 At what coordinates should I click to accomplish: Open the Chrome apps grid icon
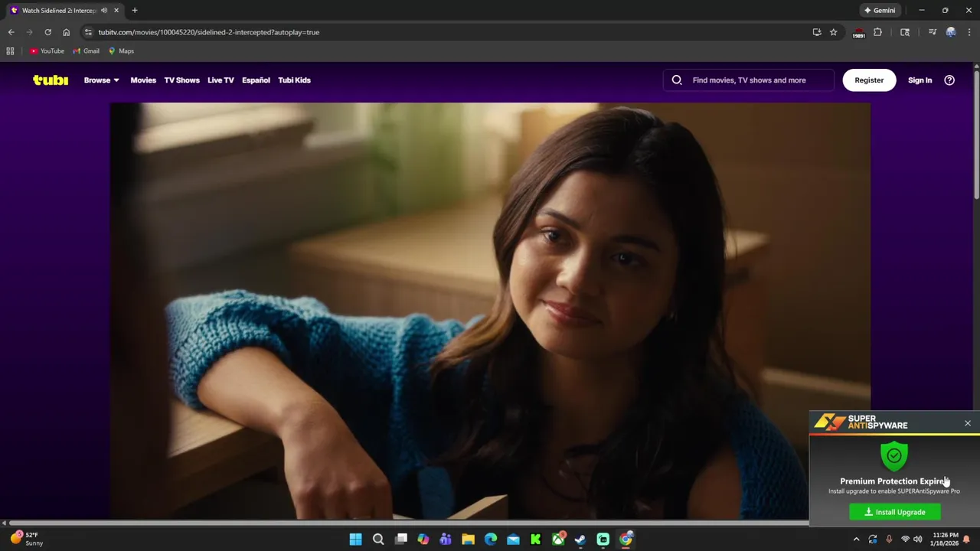10,51
